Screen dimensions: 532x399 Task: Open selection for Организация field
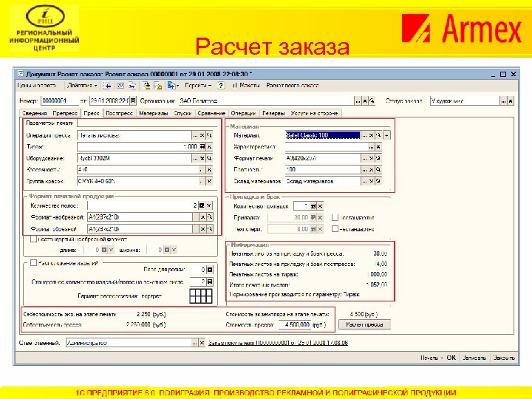(358, 100)
